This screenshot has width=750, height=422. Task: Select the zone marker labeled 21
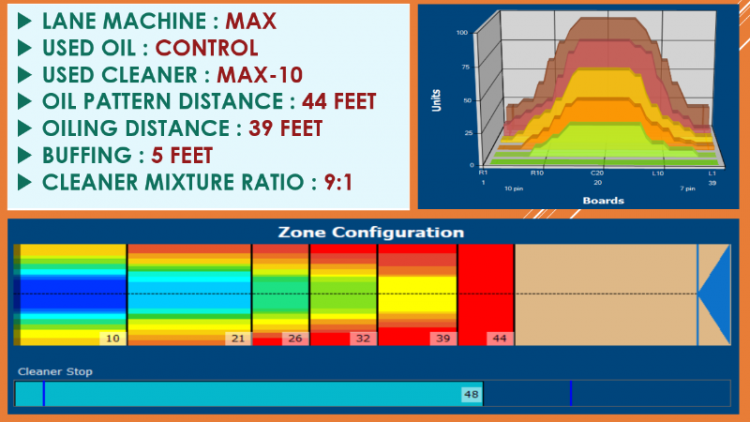pos(237,339)
